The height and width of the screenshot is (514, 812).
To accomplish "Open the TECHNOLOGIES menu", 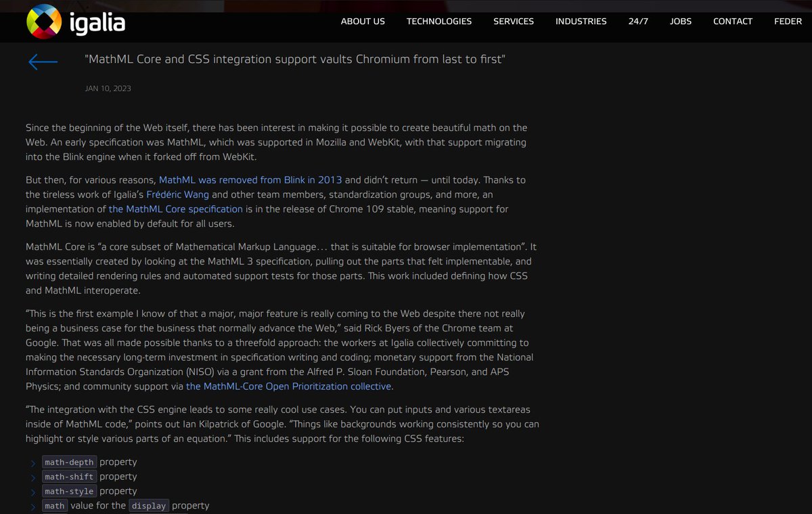I will tap(439, 21).
